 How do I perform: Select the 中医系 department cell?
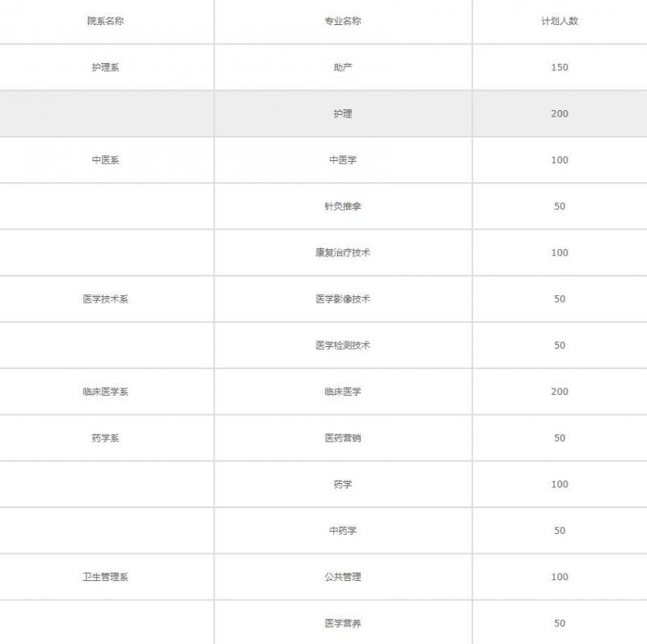[x=105, y=160]
